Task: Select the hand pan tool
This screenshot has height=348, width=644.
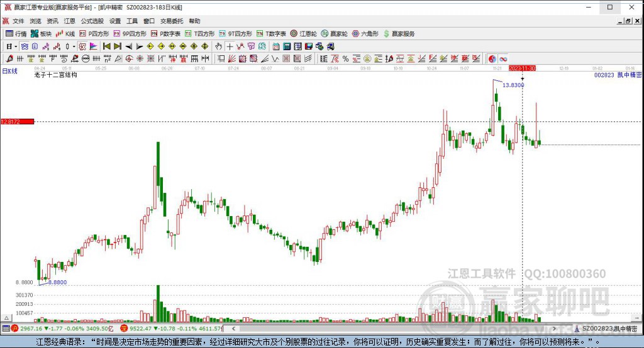Action: click(x=218, y=46)
